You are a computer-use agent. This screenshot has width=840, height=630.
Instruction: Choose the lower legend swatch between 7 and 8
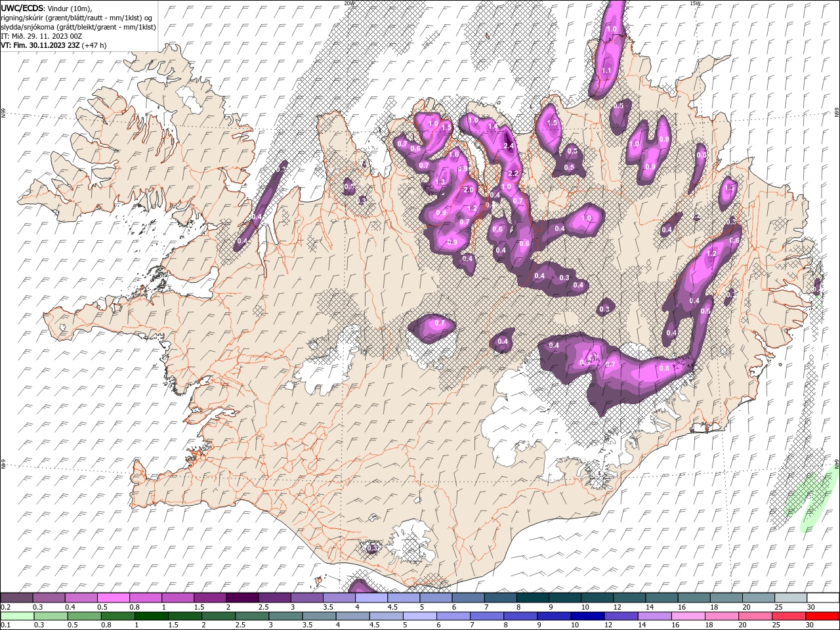pos(486,616)
